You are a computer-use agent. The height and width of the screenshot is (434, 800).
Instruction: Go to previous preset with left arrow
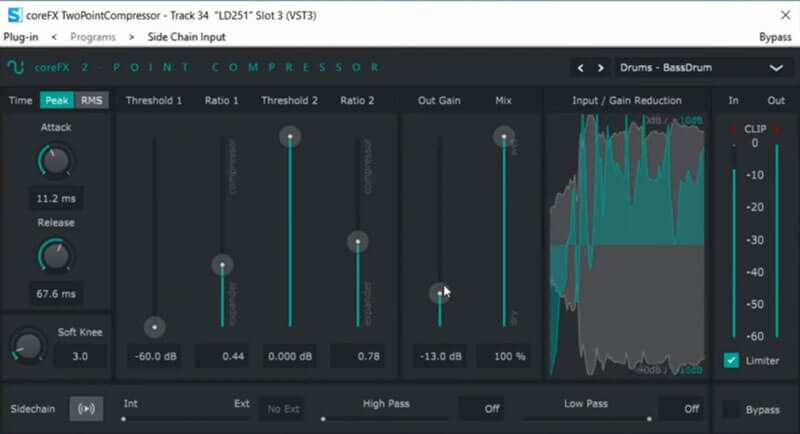coord(580,68)
